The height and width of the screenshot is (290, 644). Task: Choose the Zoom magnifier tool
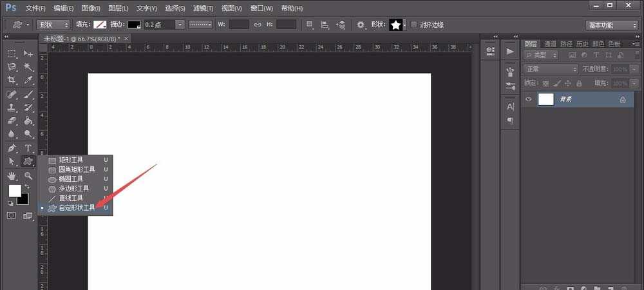(x=28, y=175)
